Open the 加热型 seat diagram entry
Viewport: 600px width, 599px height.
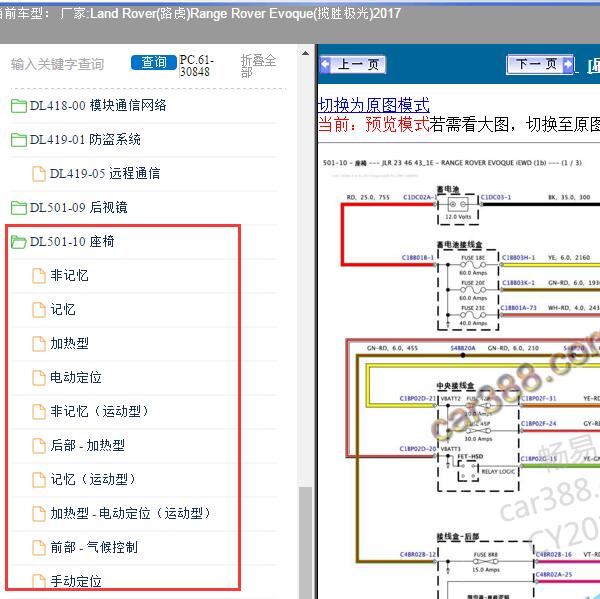pyautogui.click(x=69, y=344)
